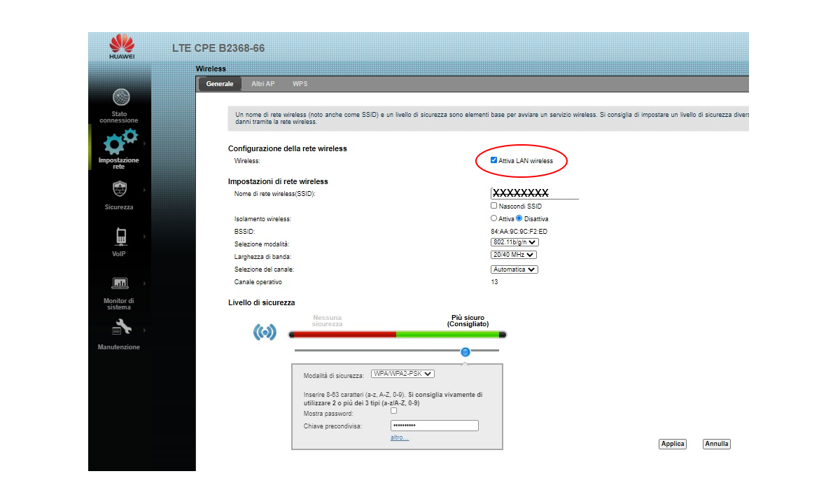The height and width of the screenshot is (504, 840).
Task: Select Attiva radio for Isolamento wireless
Action: tap(494, 218)
